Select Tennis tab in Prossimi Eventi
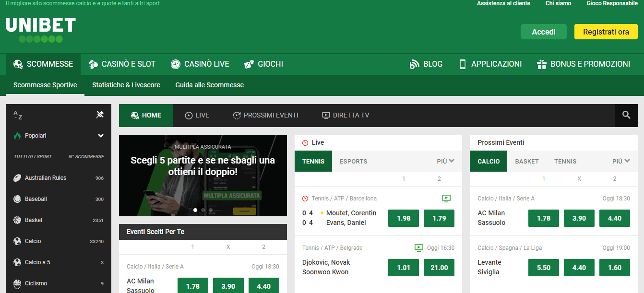 (x=565, y=161)
